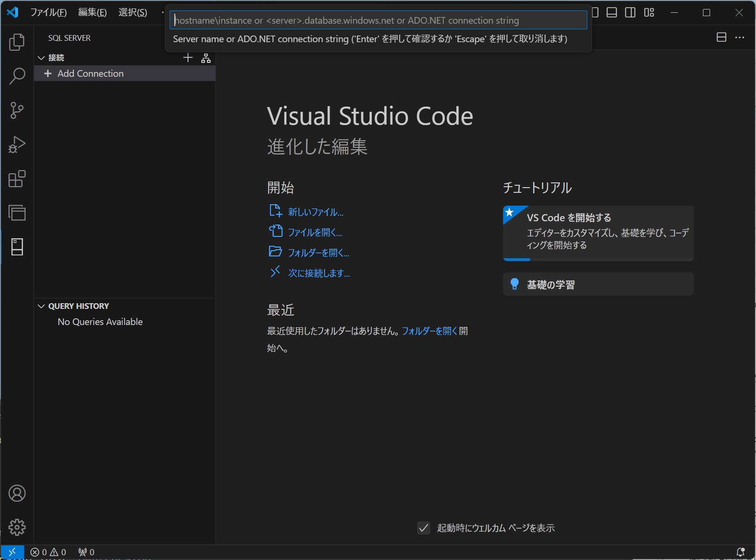Click the folder icon beside フォルダーを開く
Image resolution: width=756 pixels, height=560 pixels.
point(276,252)
